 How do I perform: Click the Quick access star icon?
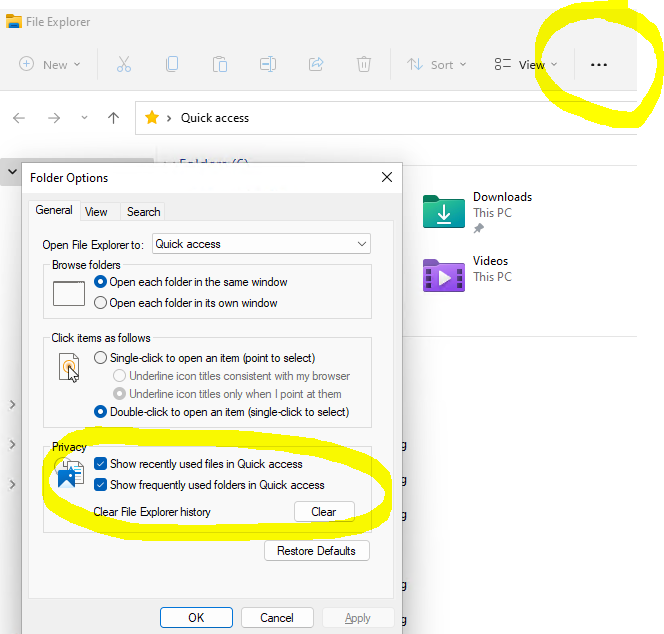152,117
